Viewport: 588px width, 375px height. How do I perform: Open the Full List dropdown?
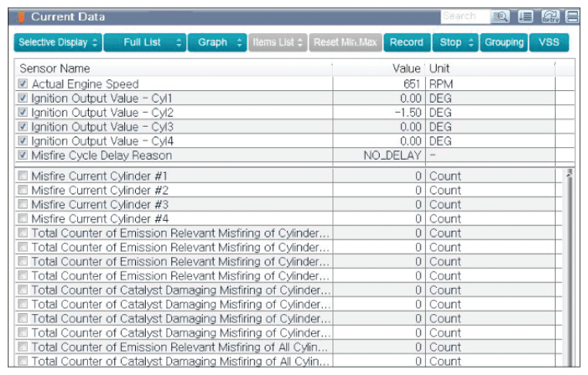[x=145, y=42]
